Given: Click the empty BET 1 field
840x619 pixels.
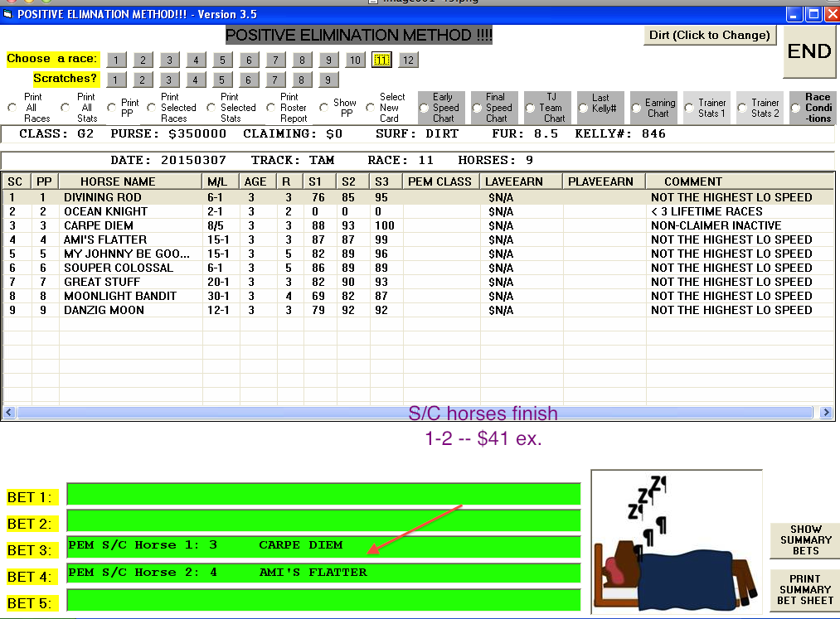Looking at the screenshot, I should [x=323, y=494].
